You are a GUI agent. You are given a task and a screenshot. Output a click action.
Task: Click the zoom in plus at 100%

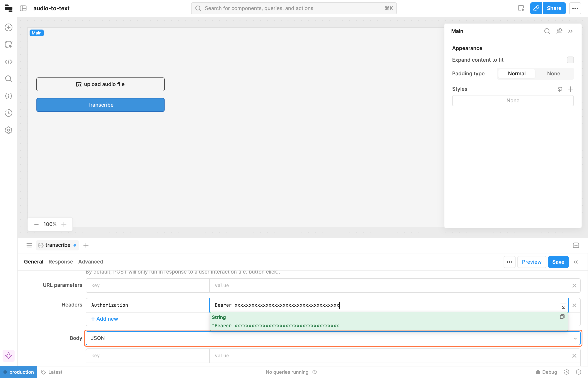click(64, 224)
